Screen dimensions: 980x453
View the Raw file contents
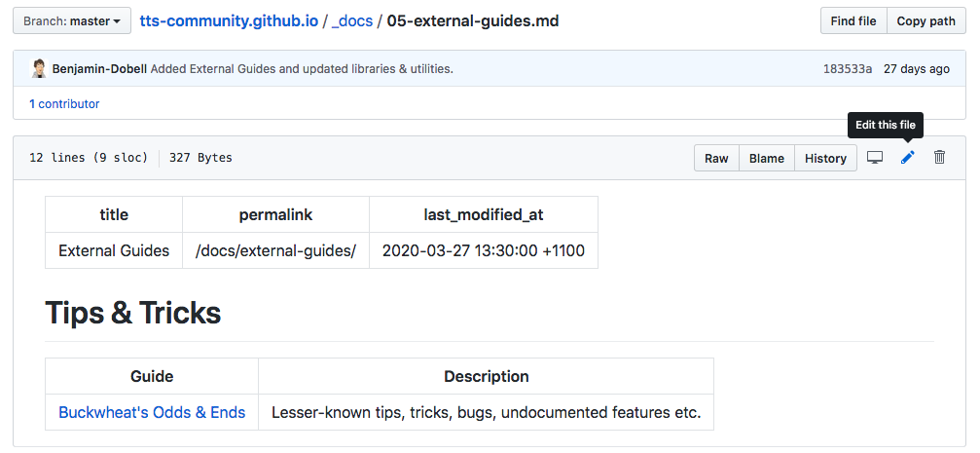click(x=716, y=159)
